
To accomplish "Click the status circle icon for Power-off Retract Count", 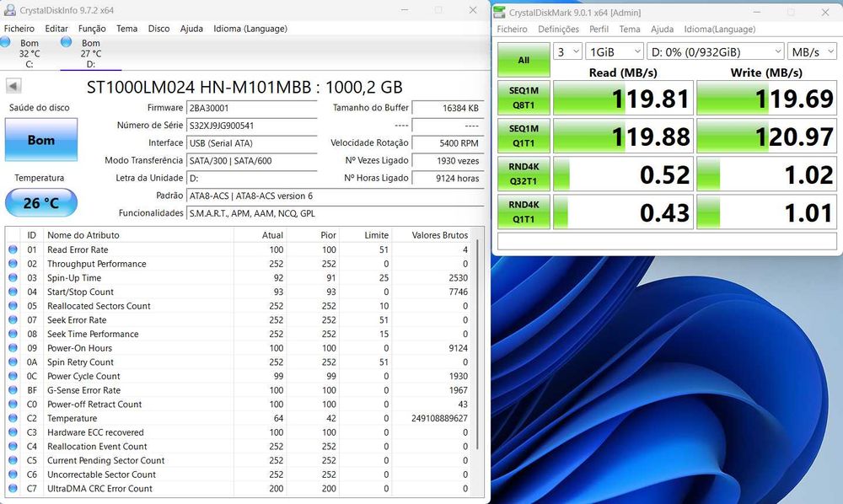I will coord(13,404).
